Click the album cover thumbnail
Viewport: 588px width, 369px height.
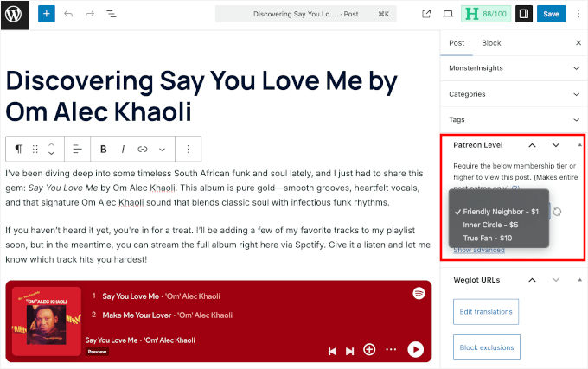point(47,321)
